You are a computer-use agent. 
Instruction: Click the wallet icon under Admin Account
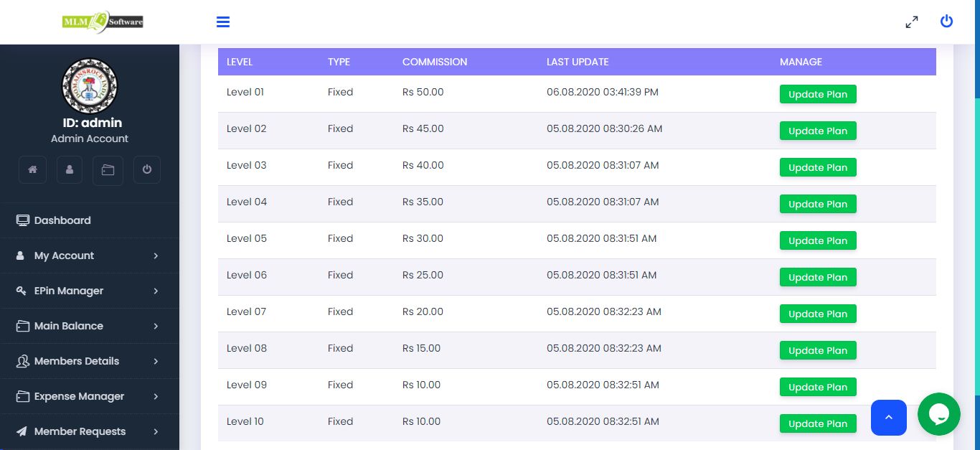(108, 170)
